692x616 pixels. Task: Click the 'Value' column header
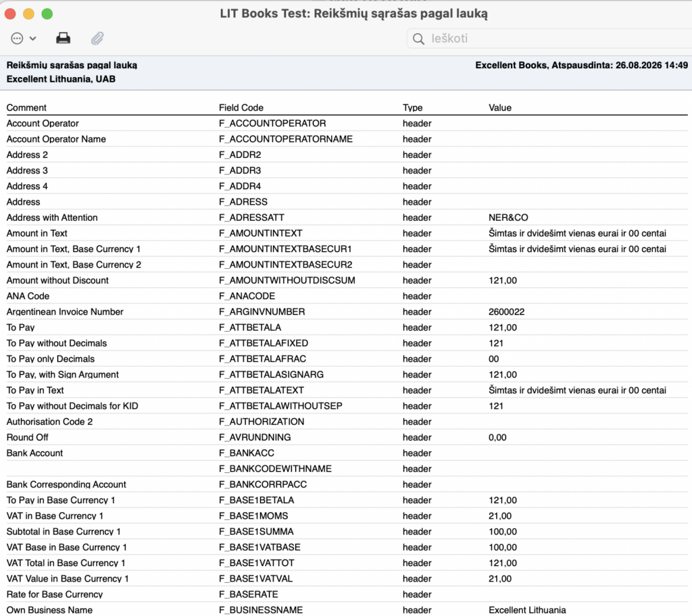click(500, 107)
